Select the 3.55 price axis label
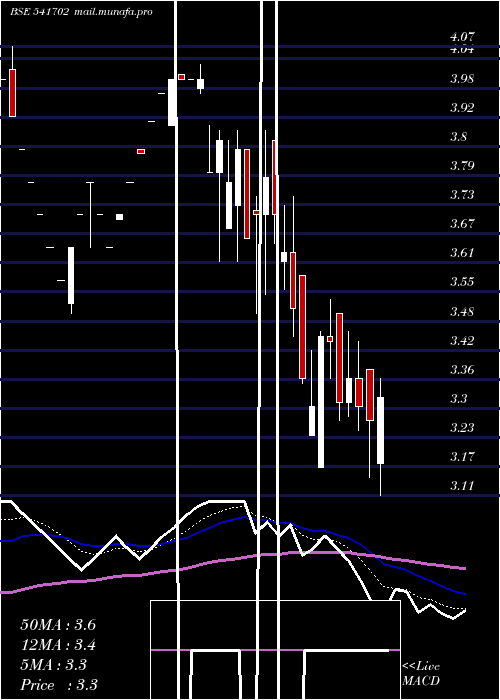The width and height of the screenshot is (500, 700). tap(462, 282)
